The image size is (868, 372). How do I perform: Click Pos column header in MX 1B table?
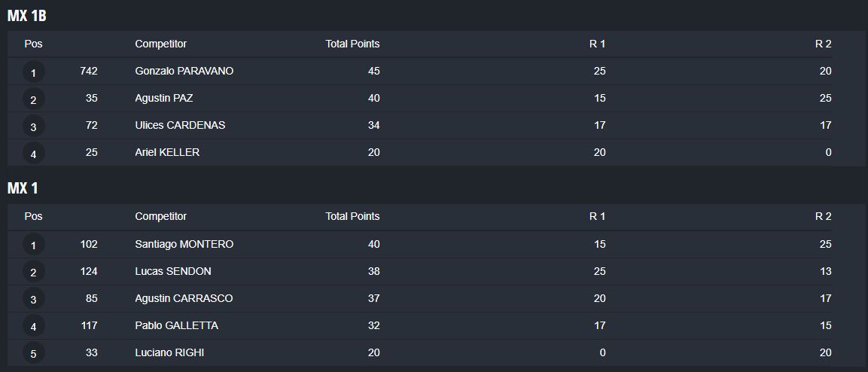[x=33, y=44]
